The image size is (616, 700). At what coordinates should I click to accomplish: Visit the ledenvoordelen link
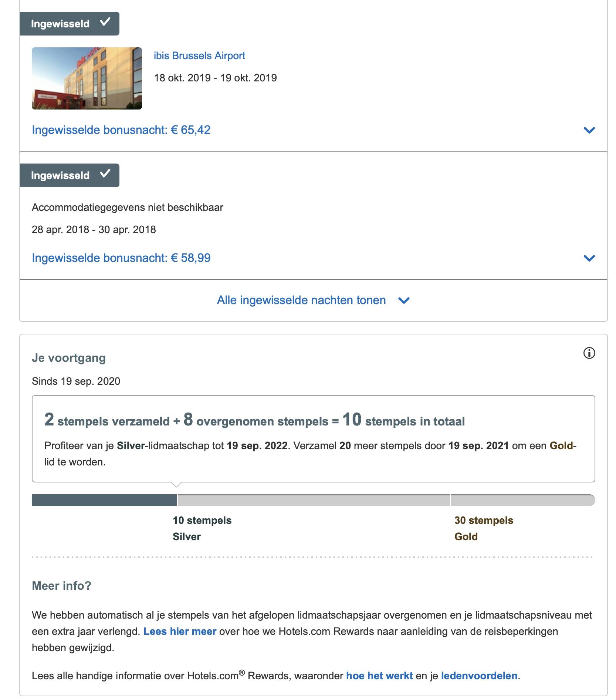[479, 676]
